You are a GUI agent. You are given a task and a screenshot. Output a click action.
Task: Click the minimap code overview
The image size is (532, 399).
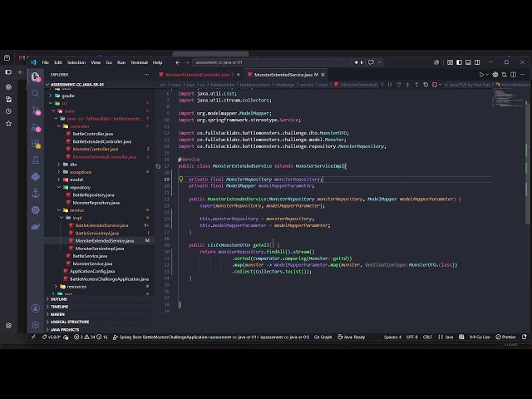508,98
